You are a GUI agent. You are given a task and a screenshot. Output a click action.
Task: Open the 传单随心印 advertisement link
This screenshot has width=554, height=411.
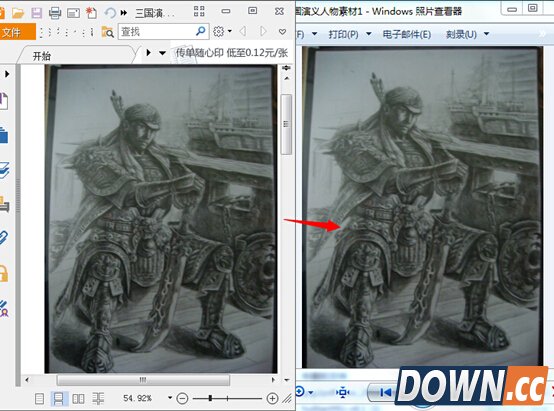point(232,53)
